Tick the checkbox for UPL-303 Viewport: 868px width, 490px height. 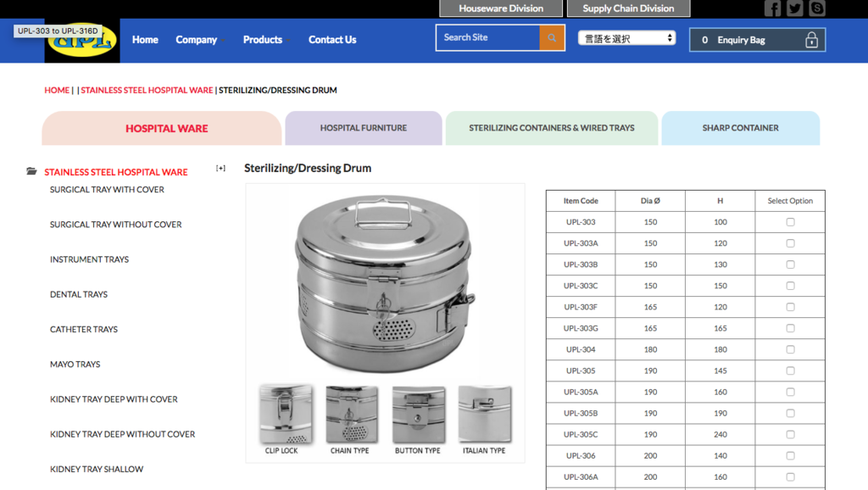pyautogui.click(x=790, y=222)
